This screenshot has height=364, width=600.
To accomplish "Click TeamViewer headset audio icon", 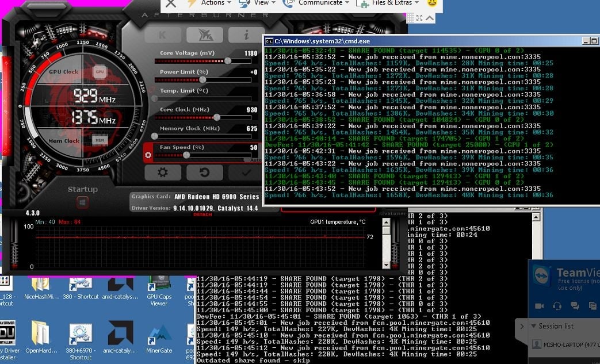I will tap(557, 306).
